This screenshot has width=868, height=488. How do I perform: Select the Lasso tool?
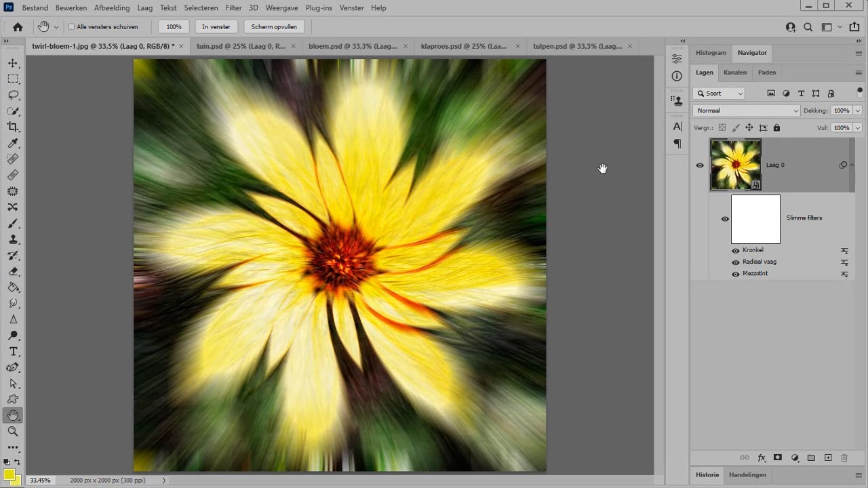tap(13, 95)
